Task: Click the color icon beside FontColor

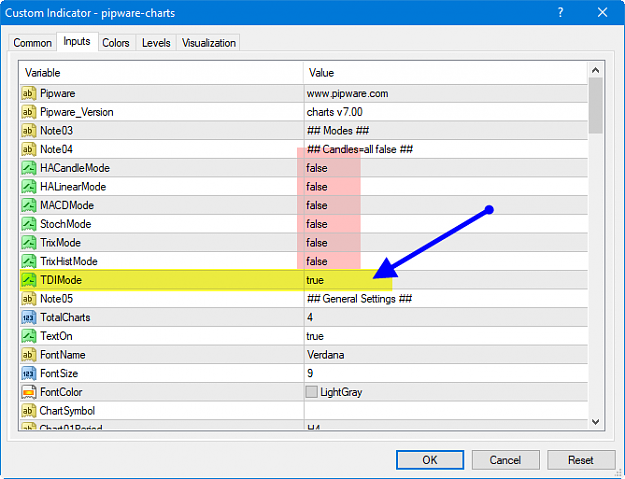Action: (28, 392)
